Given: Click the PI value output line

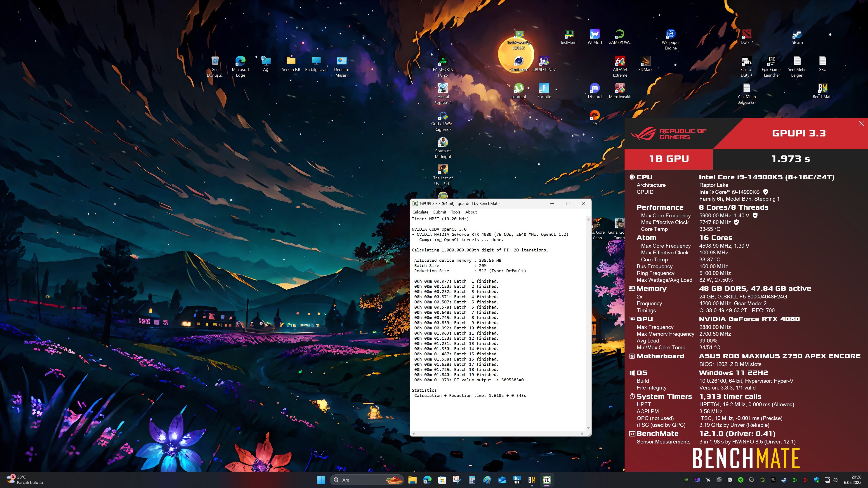Looking at the screenshot, I should click(x=469, y=380).
